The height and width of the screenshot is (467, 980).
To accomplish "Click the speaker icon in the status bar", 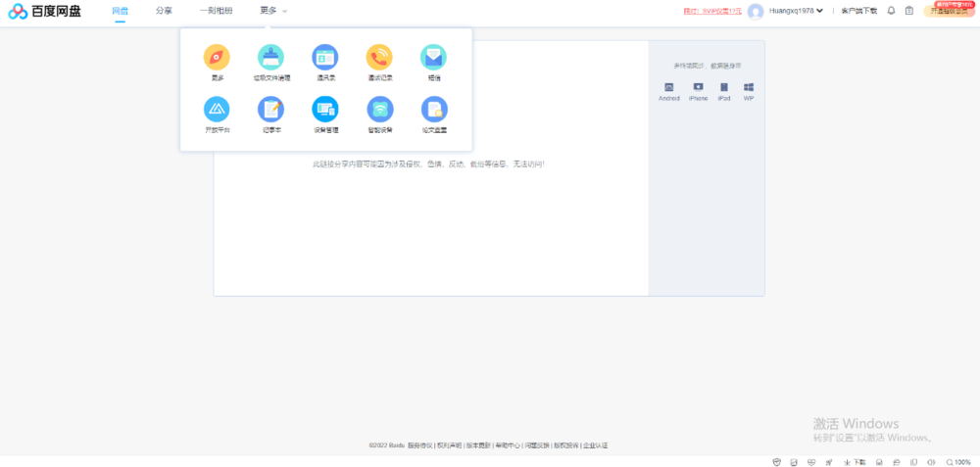I will pyautogui.click(x=931, y=462).
